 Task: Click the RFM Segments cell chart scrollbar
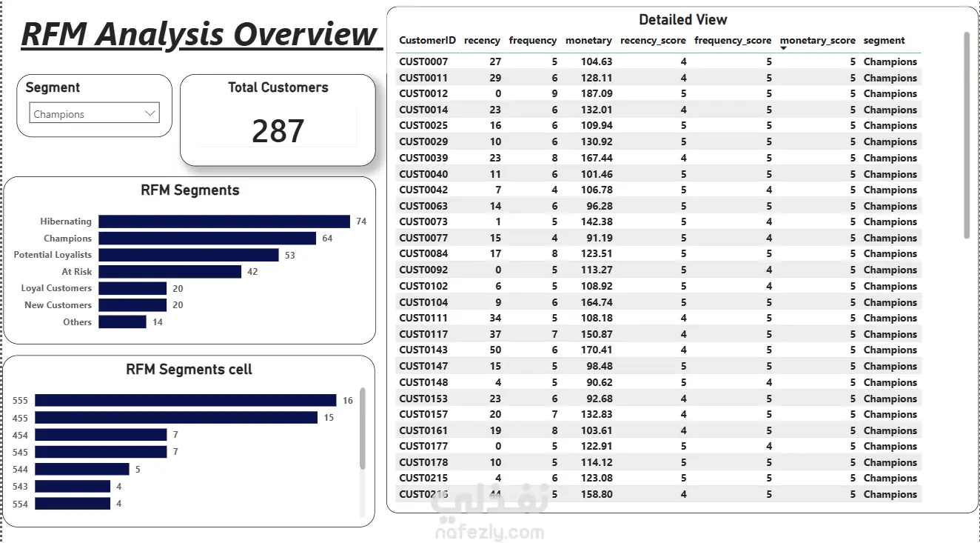(x=362, y=428)
